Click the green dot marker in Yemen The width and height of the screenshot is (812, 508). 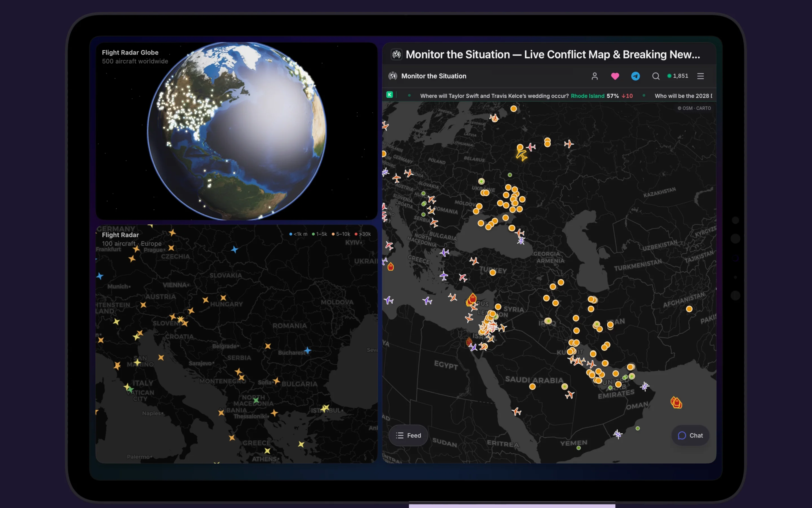pyautogui.click(x=578, y=448)
